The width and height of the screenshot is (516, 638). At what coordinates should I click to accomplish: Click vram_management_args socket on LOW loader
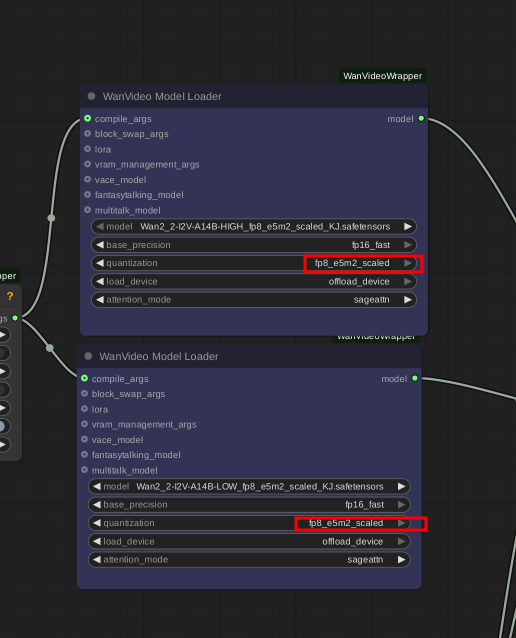[x=84, y=424]
